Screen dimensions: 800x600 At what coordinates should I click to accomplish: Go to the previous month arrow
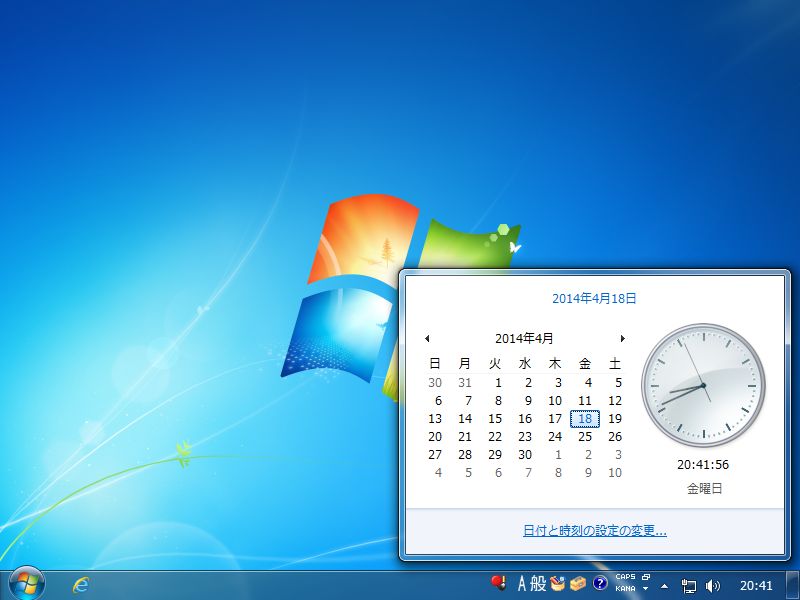click(x=427, y=338)
